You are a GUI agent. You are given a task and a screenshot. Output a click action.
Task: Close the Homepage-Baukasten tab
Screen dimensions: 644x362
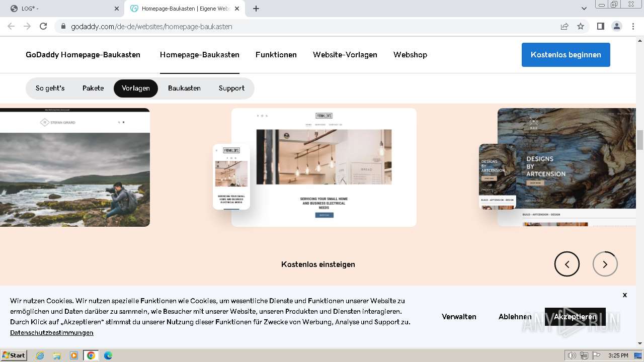237,9
